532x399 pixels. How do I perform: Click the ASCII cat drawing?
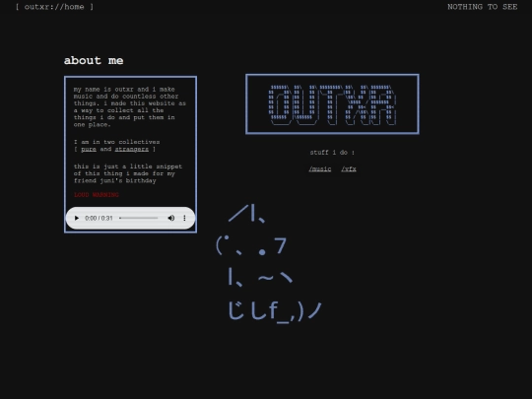pyautogui.click(x=269, y=263)
